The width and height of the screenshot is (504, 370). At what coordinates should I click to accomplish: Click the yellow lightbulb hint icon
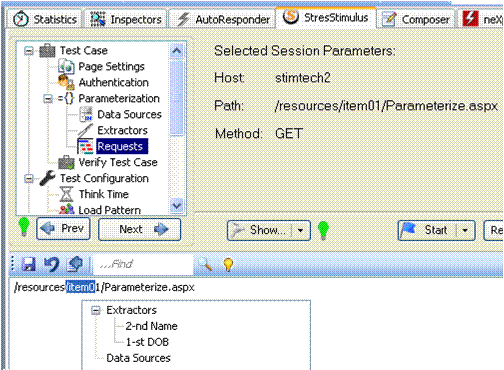[x=228, y=265]
